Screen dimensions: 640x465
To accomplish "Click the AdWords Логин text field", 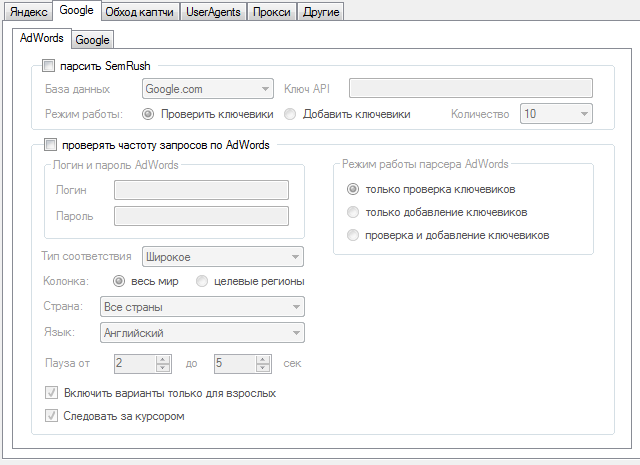I will tap(201, 190).
